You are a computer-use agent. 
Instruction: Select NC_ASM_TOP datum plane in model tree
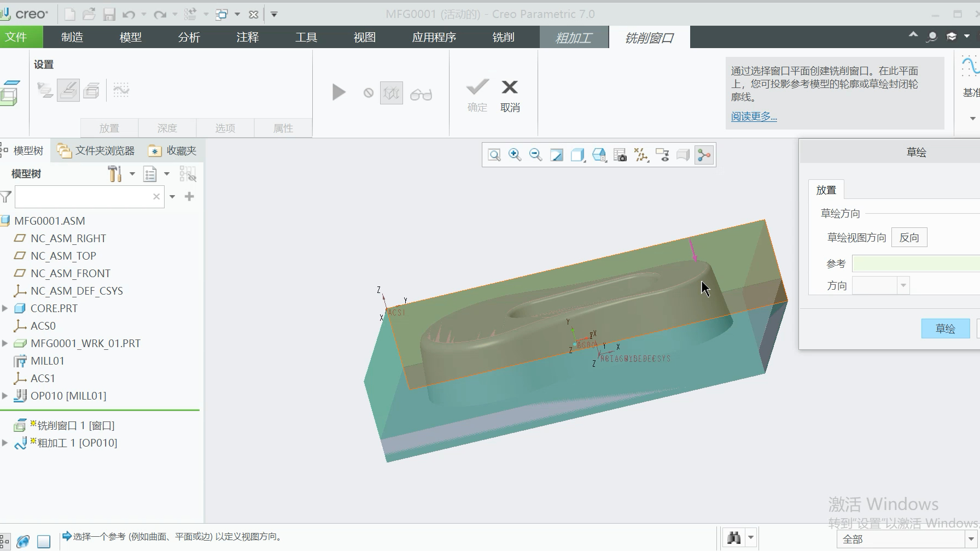[63, 256]
